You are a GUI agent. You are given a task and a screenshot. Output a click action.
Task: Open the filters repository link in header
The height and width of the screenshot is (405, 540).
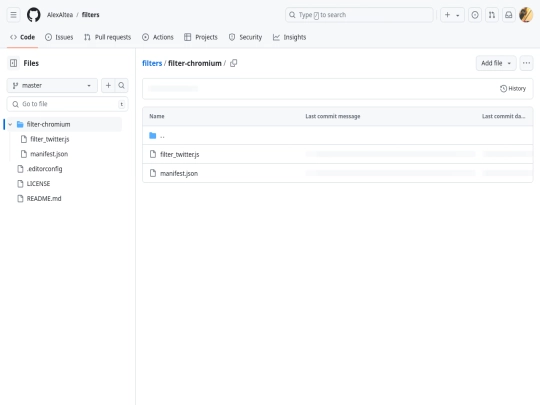(x=91, y=15)
